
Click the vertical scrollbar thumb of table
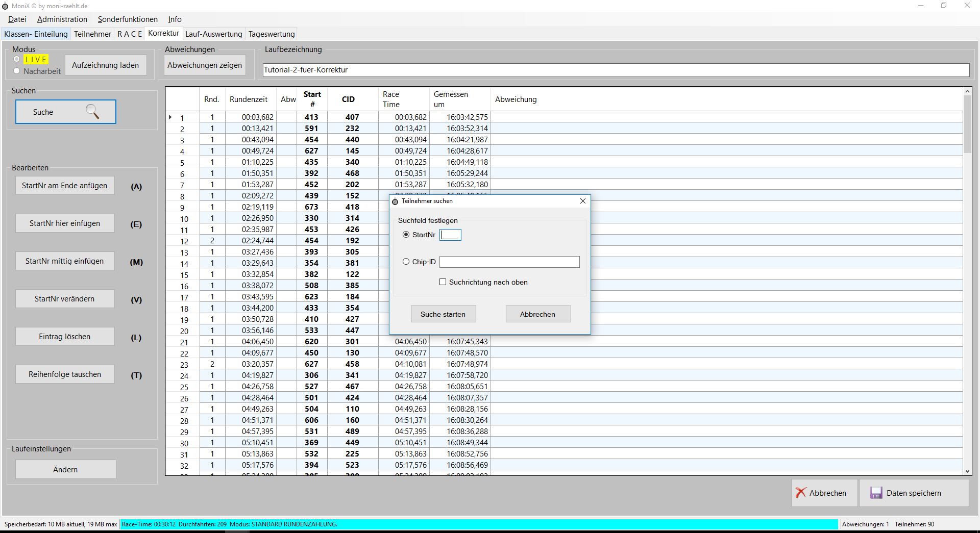tap(967, 125)
